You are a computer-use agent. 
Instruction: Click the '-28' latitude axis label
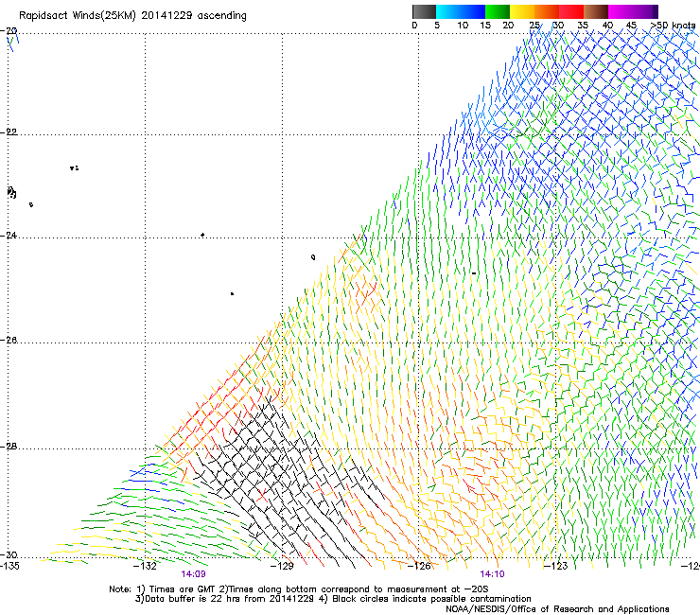pyautogui.click(x=9, y=447)
